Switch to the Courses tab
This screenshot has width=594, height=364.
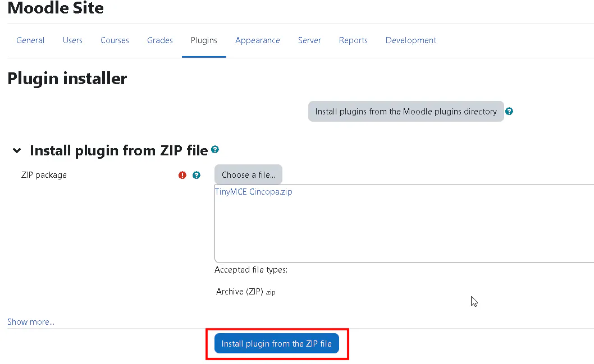(115, 40)
